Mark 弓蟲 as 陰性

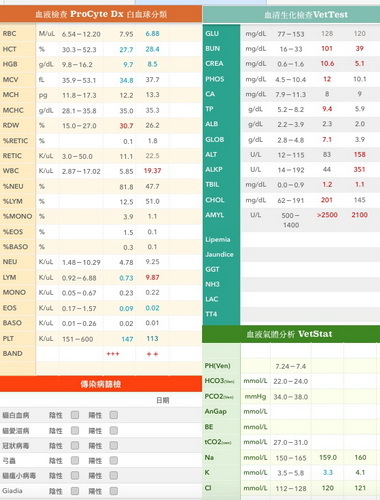[75, 460]
